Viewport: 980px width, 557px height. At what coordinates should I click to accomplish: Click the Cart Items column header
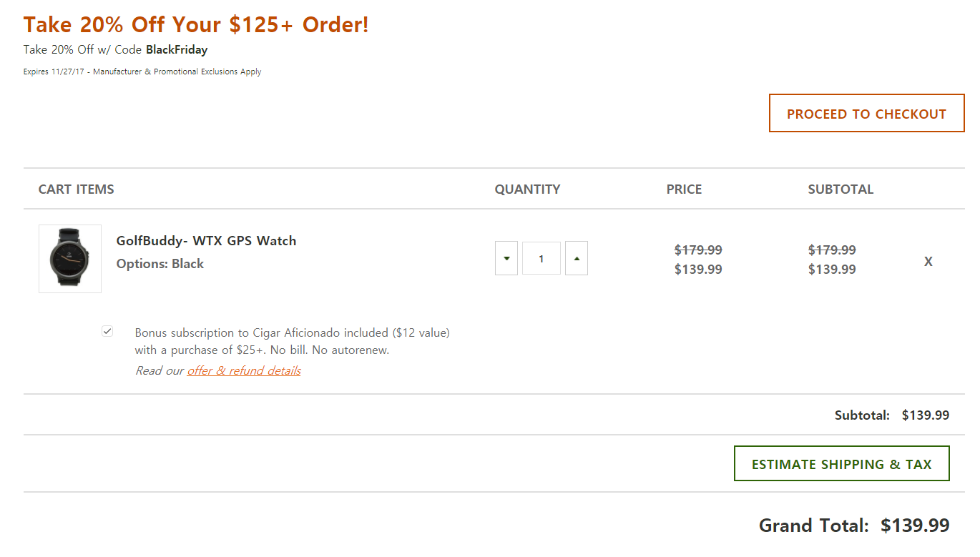point(77,189)
